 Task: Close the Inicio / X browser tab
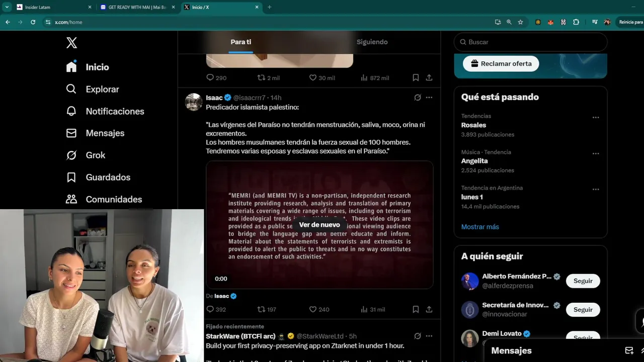tap(257, 7)
